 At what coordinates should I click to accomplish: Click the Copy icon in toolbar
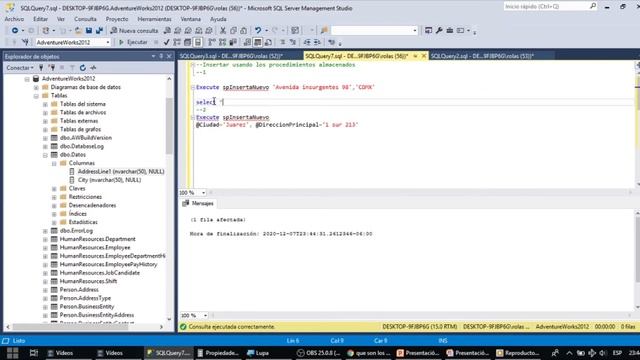(x=233, y=31)
